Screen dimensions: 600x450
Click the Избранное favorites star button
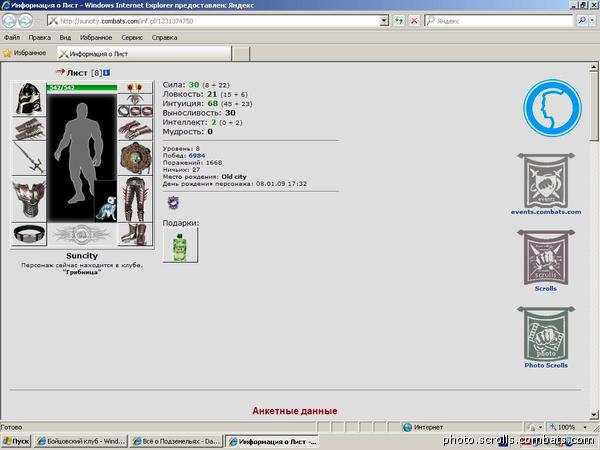pyautogui.click(x=25, y=53)
